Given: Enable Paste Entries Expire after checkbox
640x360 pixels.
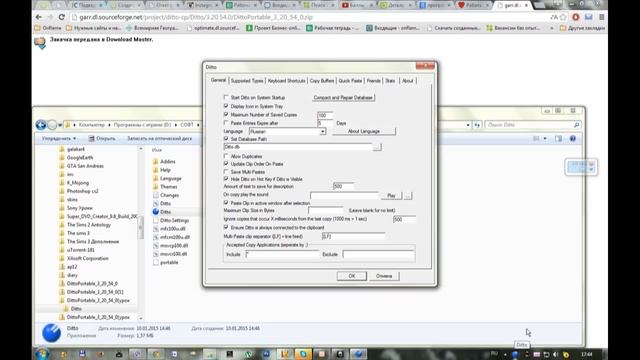Looking at the screenshot, I should coord(226,123).
